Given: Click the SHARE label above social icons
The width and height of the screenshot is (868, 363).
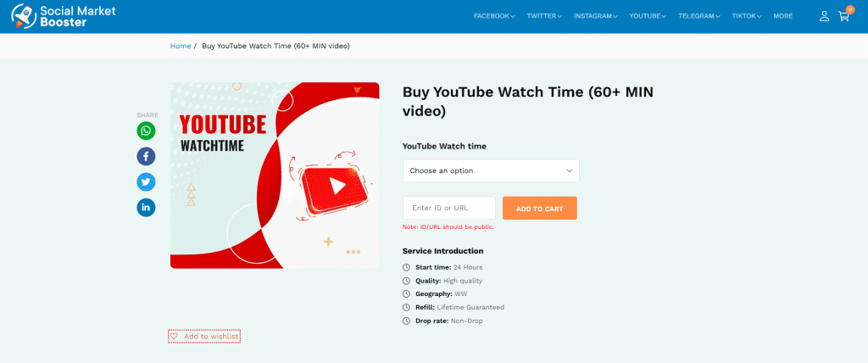Looking at the screenshot, I should (147, 115).
